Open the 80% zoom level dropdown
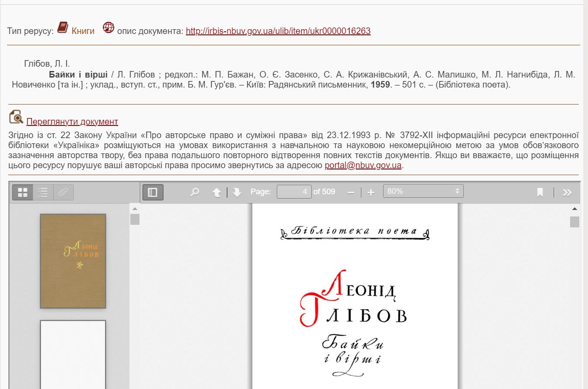Screen dimensions: 588x389 click(x=423, y=191)
